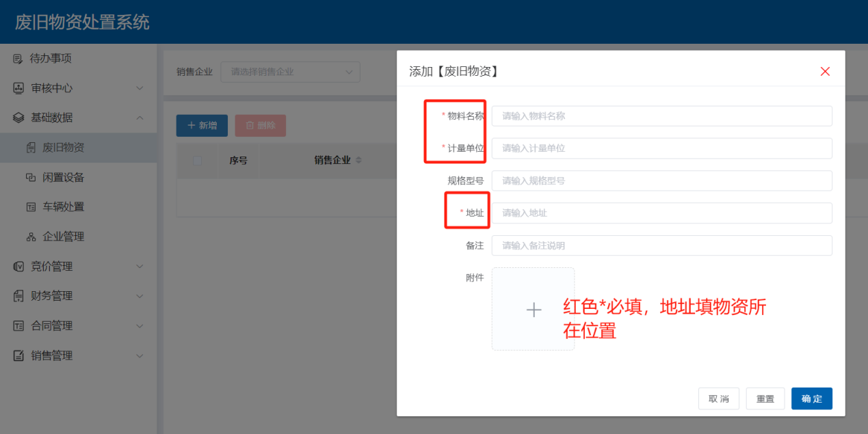This screenshot has height=434, width=868.
Task: Click the 企业管理 menu icon
Action: point(31,236)
